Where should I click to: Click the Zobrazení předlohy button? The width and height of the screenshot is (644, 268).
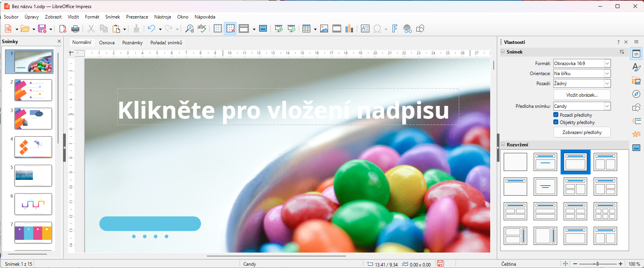[x=582, y=132]
